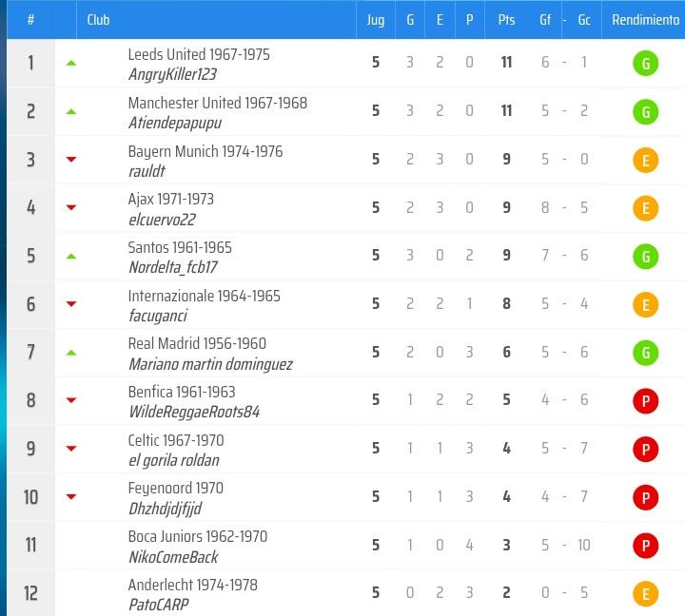Select Celtic 1967-1970 team name
Screen dimensions: 685x616
[176, 440]
